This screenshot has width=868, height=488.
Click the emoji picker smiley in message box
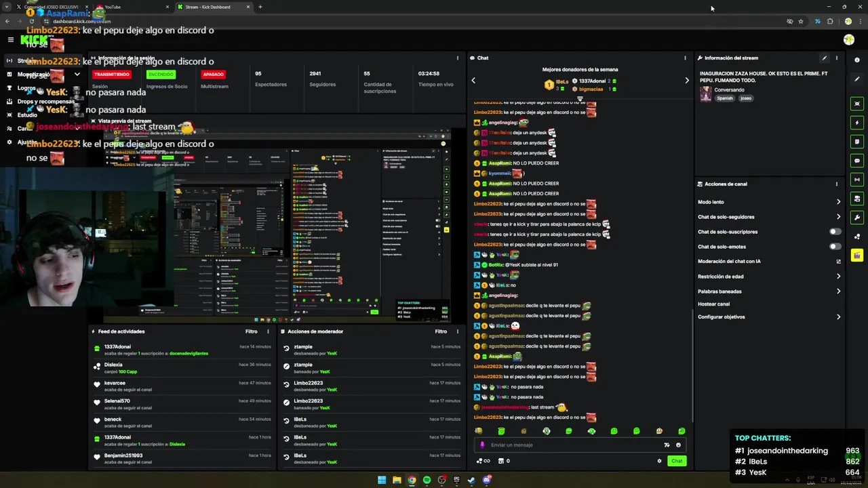678,445
